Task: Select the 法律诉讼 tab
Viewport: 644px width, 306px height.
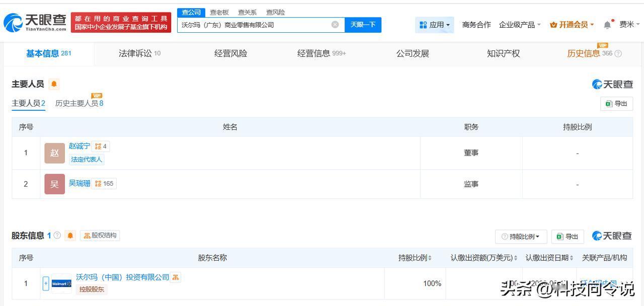Action: [139, 53]
